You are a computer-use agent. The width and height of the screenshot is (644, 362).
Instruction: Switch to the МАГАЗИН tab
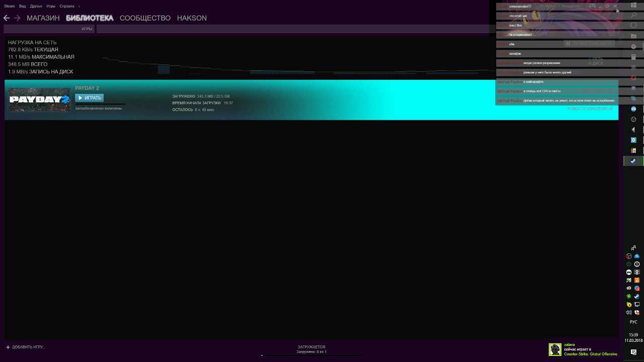point(43,18)
